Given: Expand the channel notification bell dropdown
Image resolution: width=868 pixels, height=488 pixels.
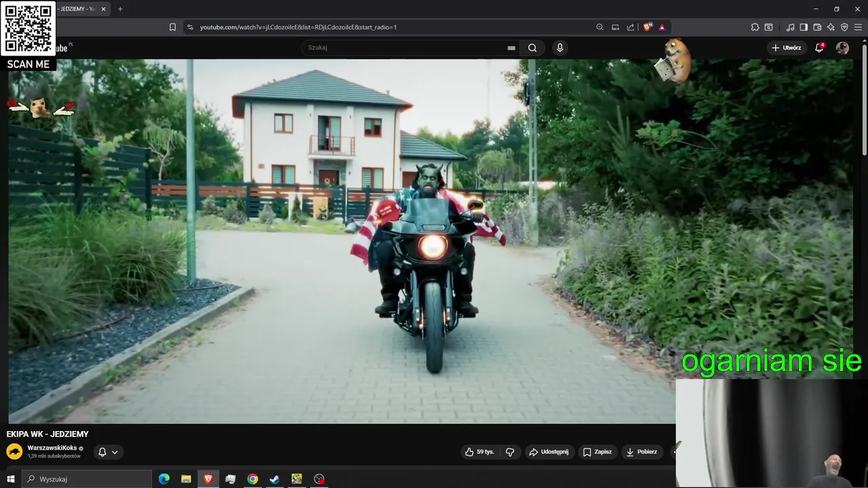Looking at the screenshot, I should (108, 452).
